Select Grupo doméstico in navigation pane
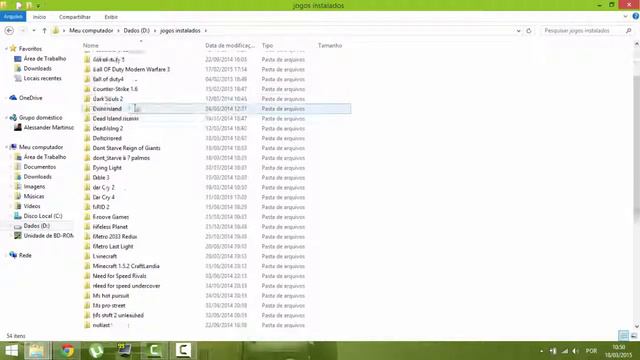The height and width of the screenshot is (360, 640). pyautogui.click(x=40, y=118)
